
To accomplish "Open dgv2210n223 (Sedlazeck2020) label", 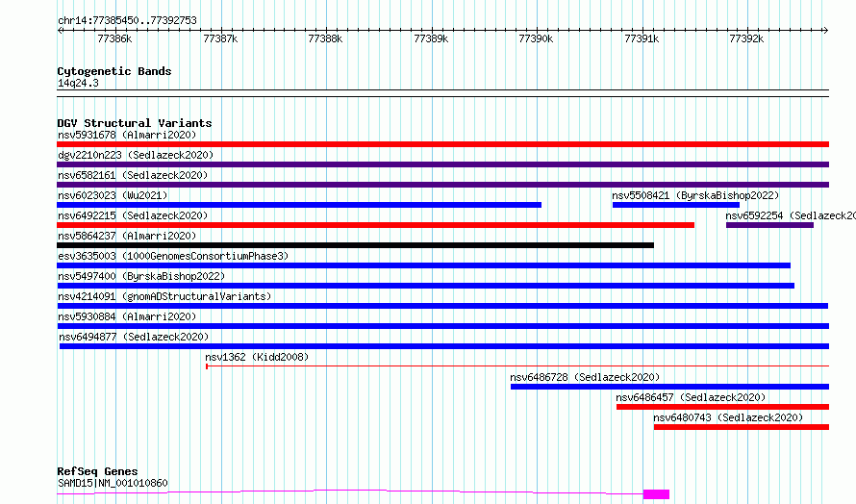I will [136, 155].
